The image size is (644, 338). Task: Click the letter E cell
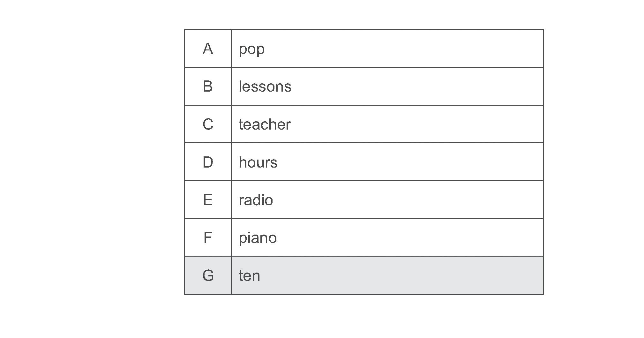point(208,200)
